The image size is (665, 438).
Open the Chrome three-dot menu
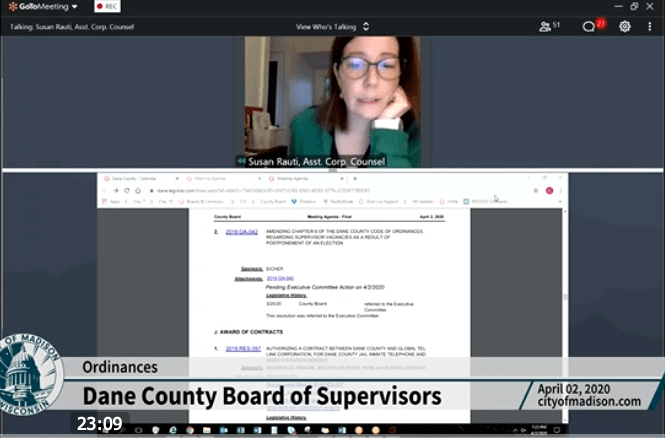click(561, 191)
